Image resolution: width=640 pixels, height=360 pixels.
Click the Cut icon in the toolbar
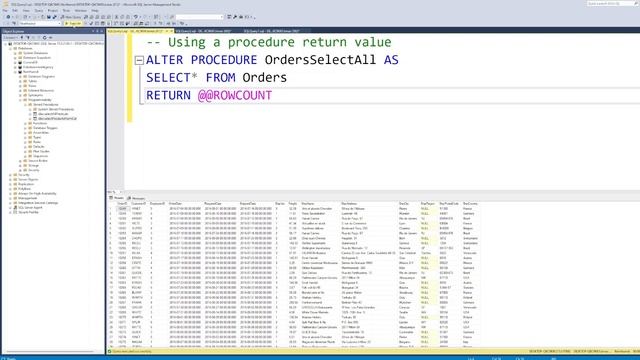pyautogui.click(x=116, y=17)
